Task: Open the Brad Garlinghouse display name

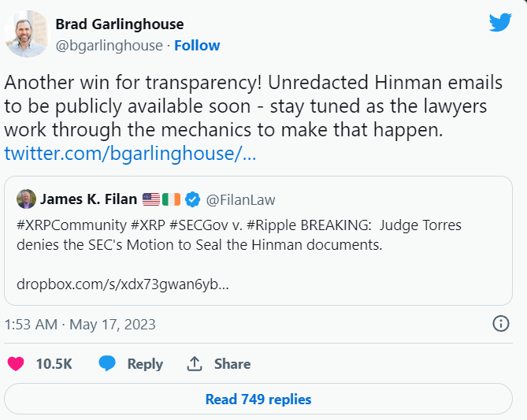Action: tap(119, 24)
